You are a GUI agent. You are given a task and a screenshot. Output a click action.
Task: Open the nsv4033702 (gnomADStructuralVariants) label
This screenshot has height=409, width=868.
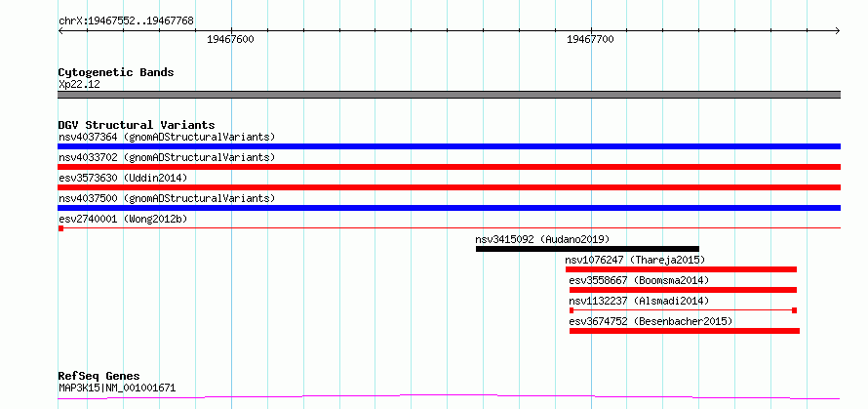click(167, 157)
